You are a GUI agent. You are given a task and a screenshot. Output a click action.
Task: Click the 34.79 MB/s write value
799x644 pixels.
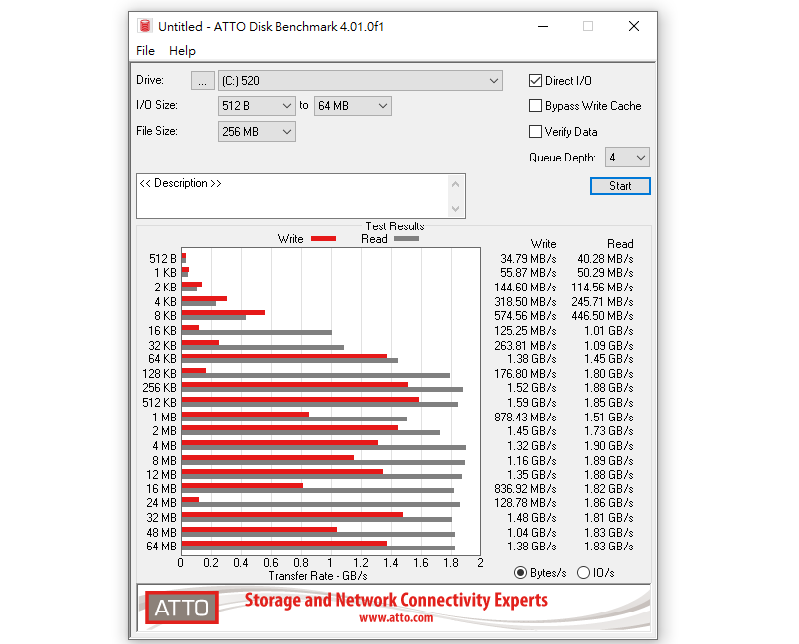click(x=528, y=259)
